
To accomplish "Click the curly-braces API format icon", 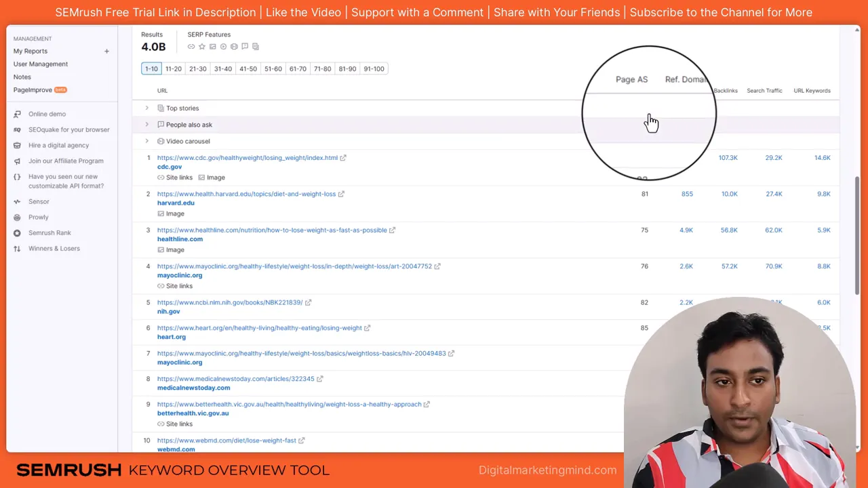I will pos(16,177).
